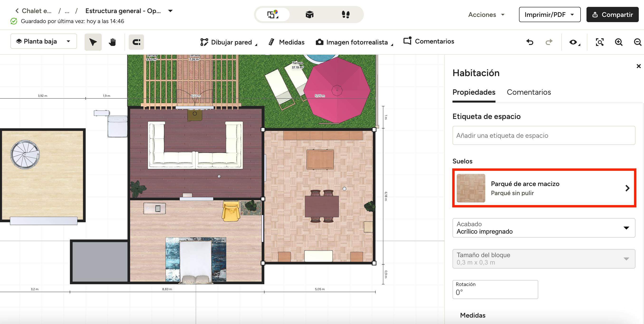This screenshot has width=644, height=324.
Task: Click the zoom in magnifier
Action: (619, 42)
